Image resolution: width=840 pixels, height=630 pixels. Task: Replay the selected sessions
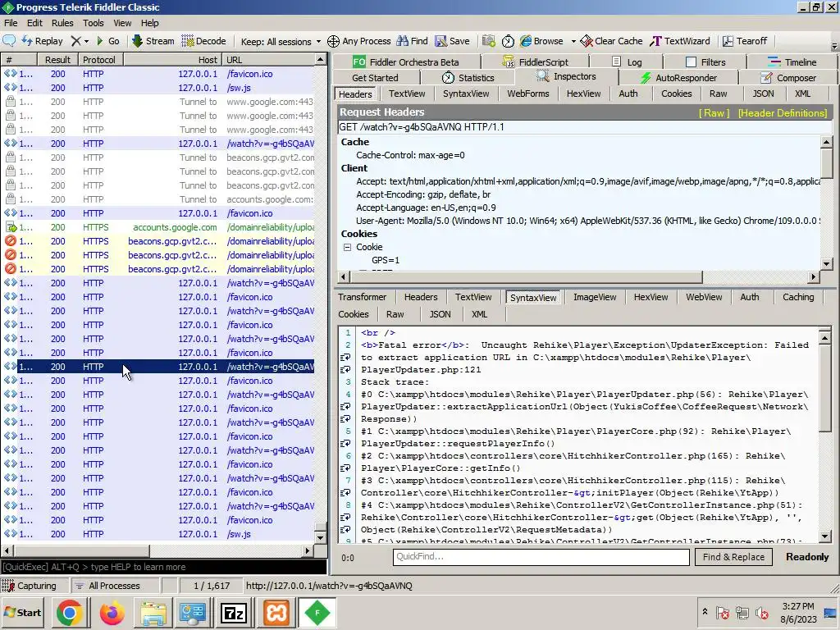pos(42,41)
